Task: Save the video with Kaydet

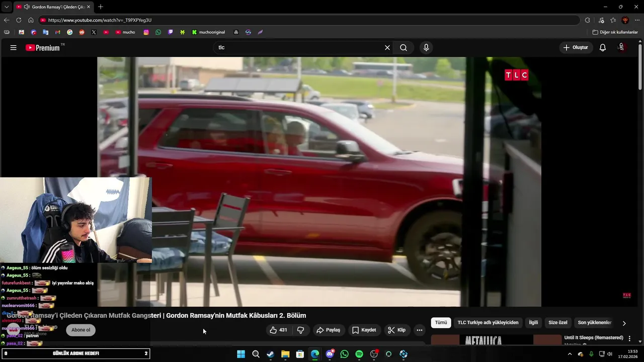Action: pyautogui.click(x=364, y=330)
